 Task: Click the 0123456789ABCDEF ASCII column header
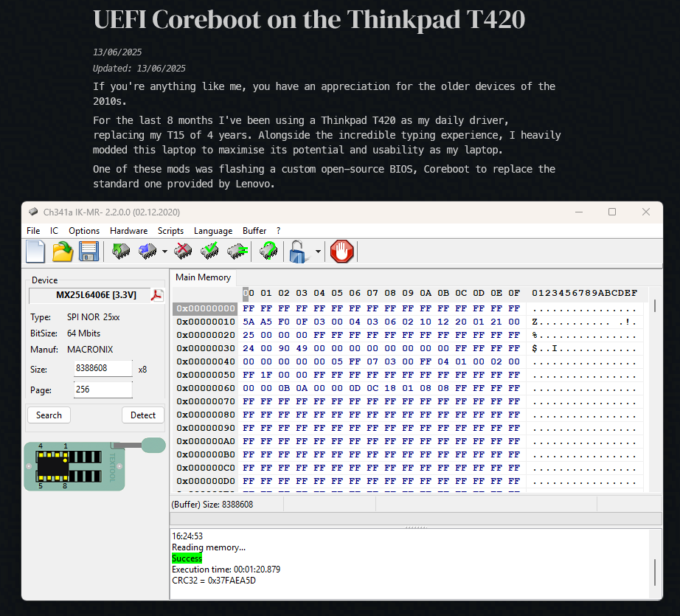[585, 294]
